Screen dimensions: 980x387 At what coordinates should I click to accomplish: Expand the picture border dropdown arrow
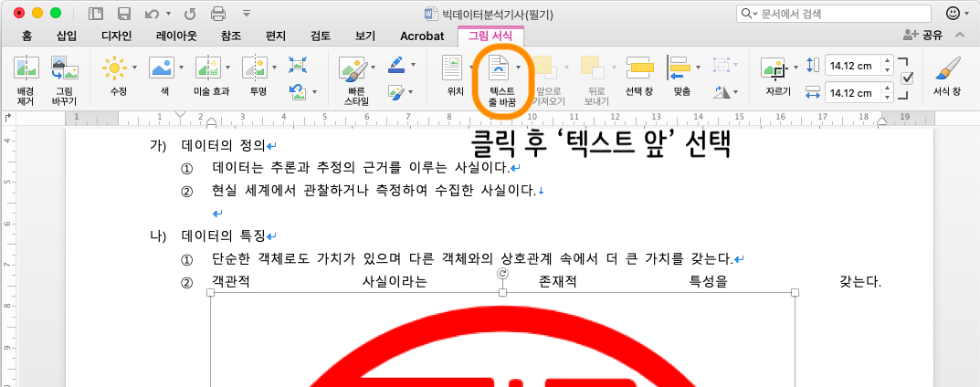[x=411, y=64]
